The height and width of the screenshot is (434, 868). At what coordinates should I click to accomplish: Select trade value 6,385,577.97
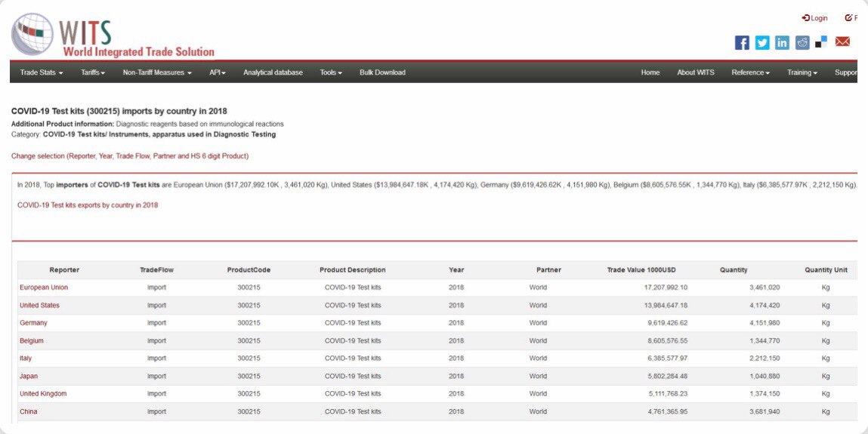(x=668, y=359)
